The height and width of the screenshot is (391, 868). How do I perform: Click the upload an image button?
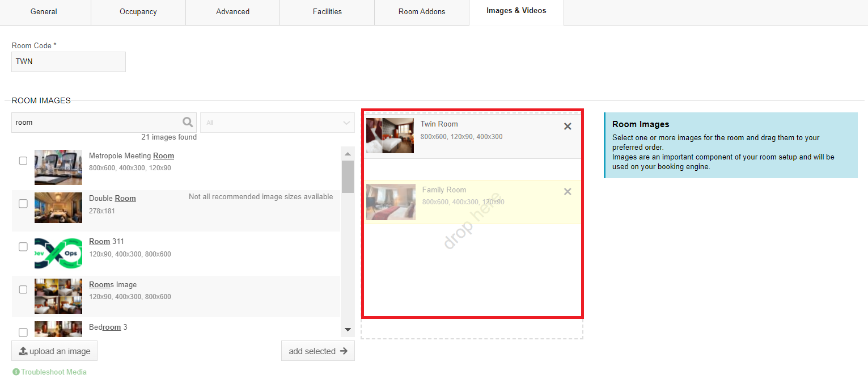tap(54, 351)
